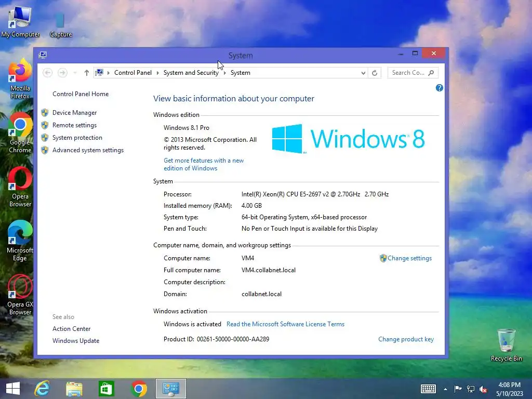This screenshot has width=532, height=399.
Task: Open the Capture desktop icon
Action: (60, 24)
